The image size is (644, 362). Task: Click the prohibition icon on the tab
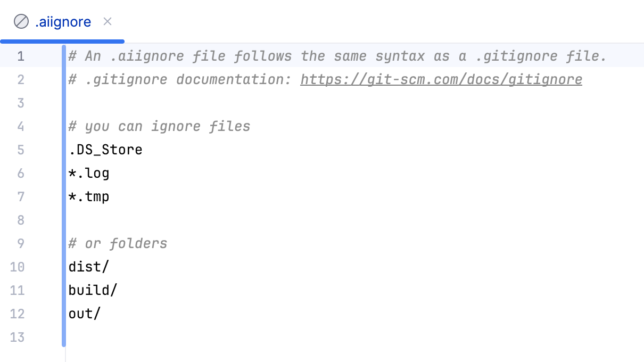21,21
